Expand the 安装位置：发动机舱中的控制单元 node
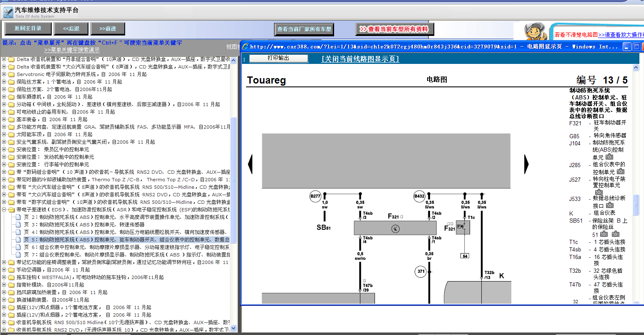The height and width of the screenshot is (335, 644). click(4, 157)
